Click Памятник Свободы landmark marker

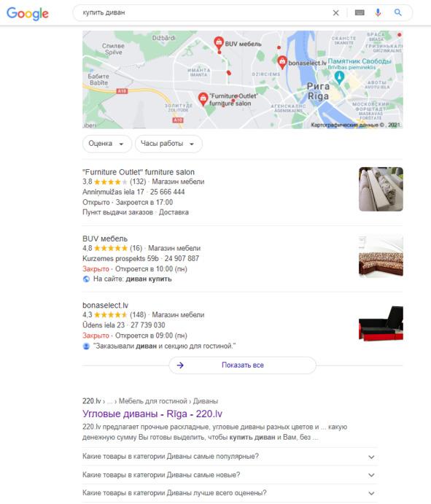339,77
